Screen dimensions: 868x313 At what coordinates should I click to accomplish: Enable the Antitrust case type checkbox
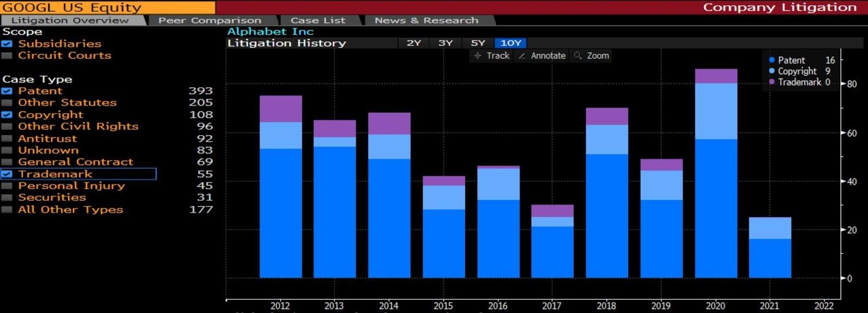7,138
